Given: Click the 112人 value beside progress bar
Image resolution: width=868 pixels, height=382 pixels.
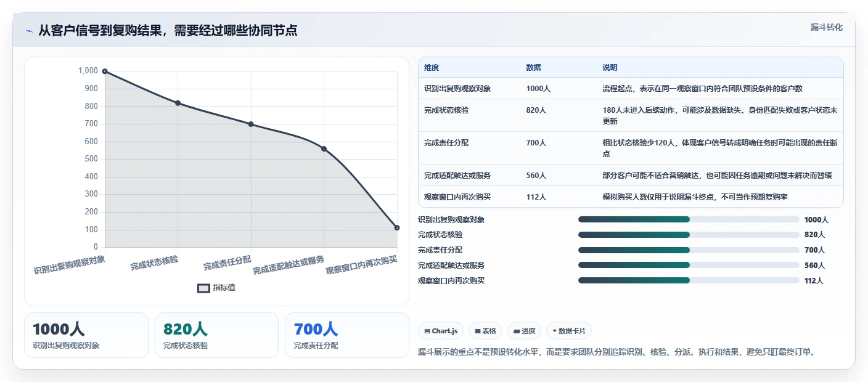Looking at the screenshot, I should pos(814,281).
